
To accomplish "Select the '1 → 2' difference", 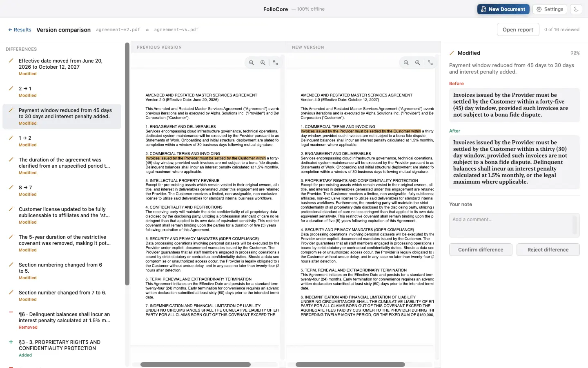I will coord(62,141).
